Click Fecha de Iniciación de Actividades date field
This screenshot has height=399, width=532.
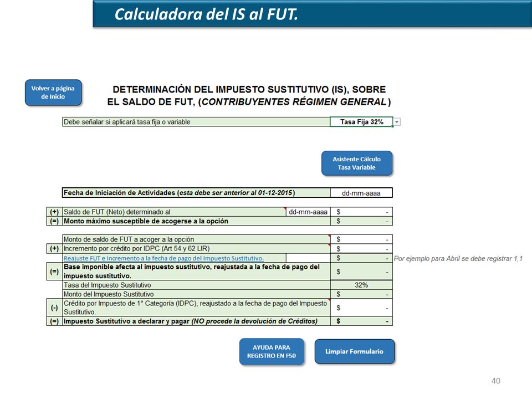click(361, 193)
